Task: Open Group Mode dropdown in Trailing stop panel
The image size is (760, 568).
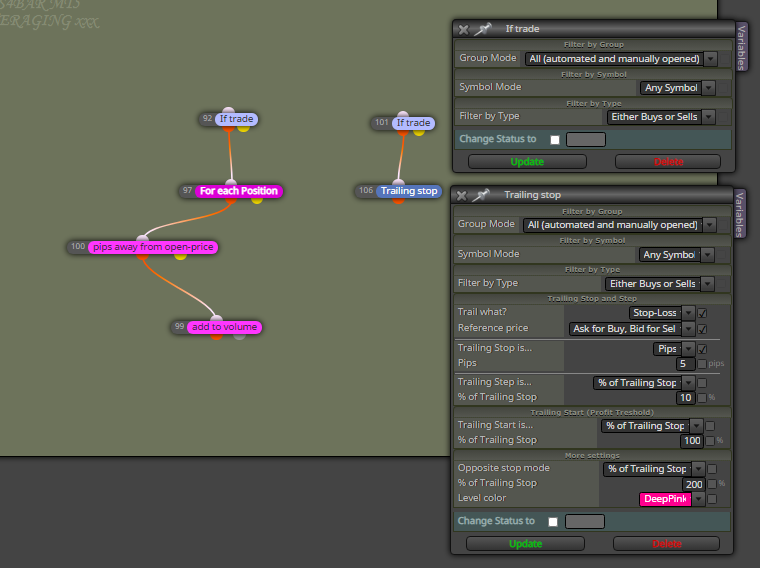Action: 710,225
